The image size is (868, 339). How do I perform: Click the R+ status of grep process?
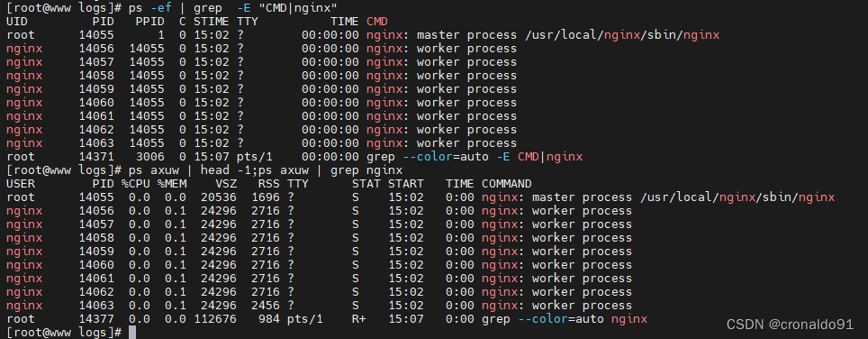click(x=358, y=319)
